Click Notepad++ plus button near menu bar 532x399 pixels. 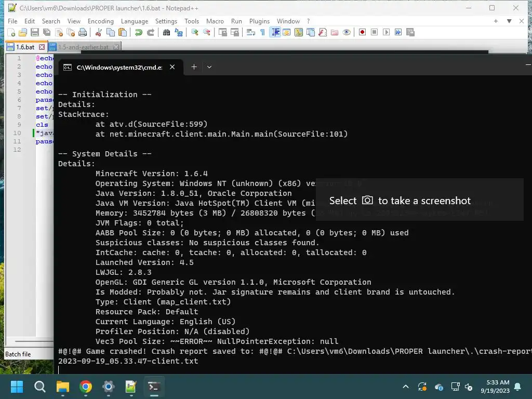[496, 21]
